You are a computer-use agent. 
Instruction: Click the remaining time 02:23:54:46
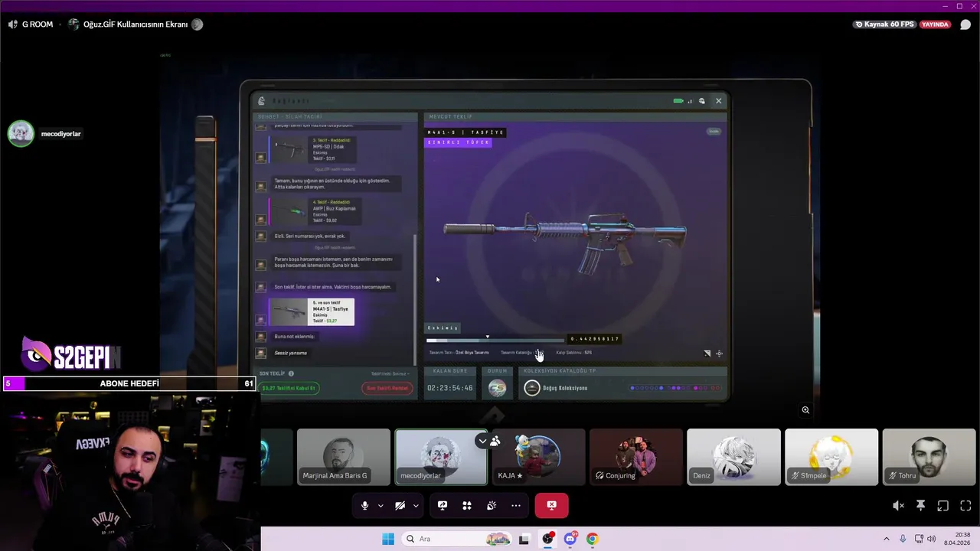tap(450, 388)
